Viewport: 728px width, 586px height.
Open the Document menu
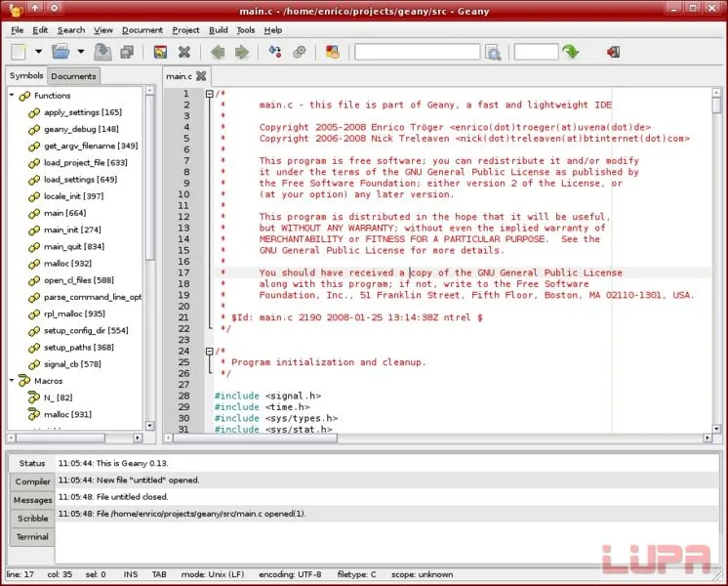click(x=142, y=30)
